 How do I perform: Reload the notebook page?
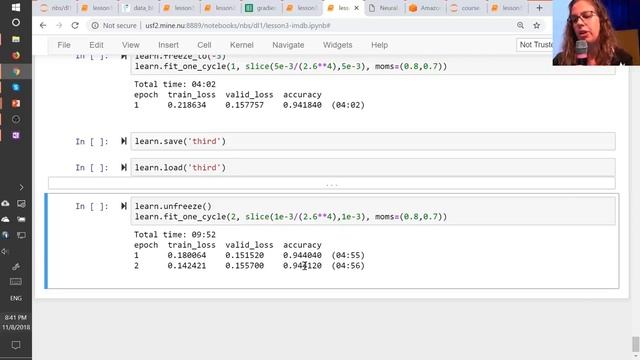(x=75, y=25)
